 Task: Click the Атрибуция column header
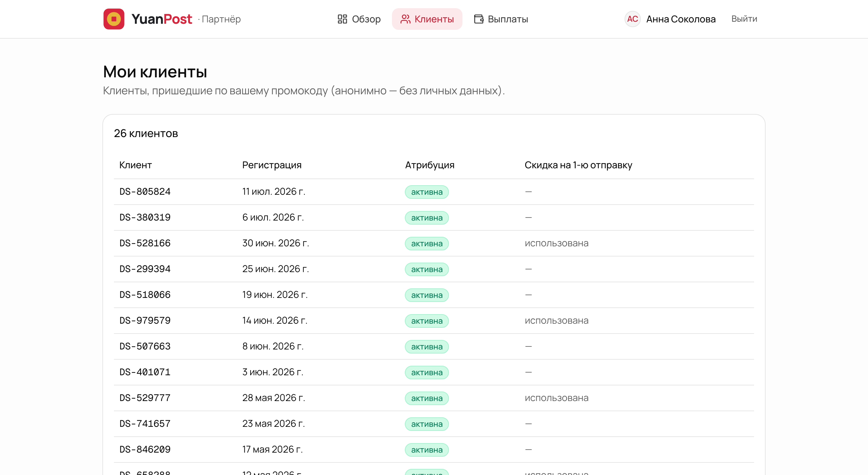coord(430,165)
